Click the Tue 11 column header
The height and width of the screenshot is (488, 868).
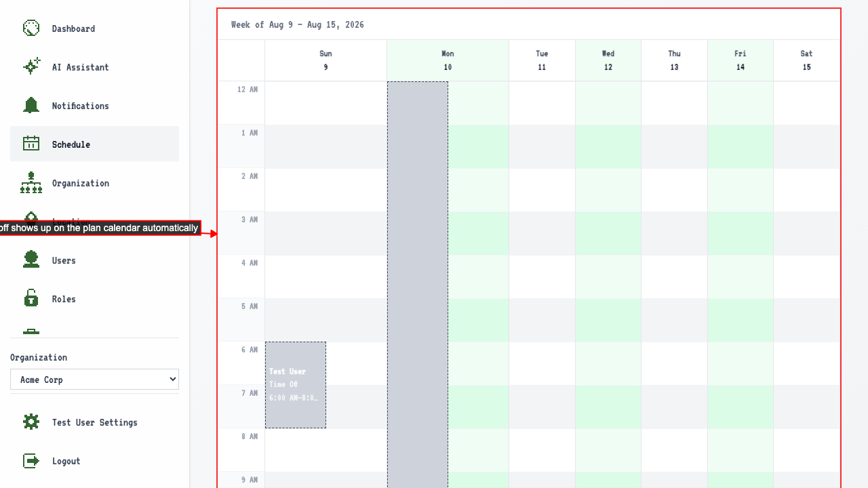point(542,60)
